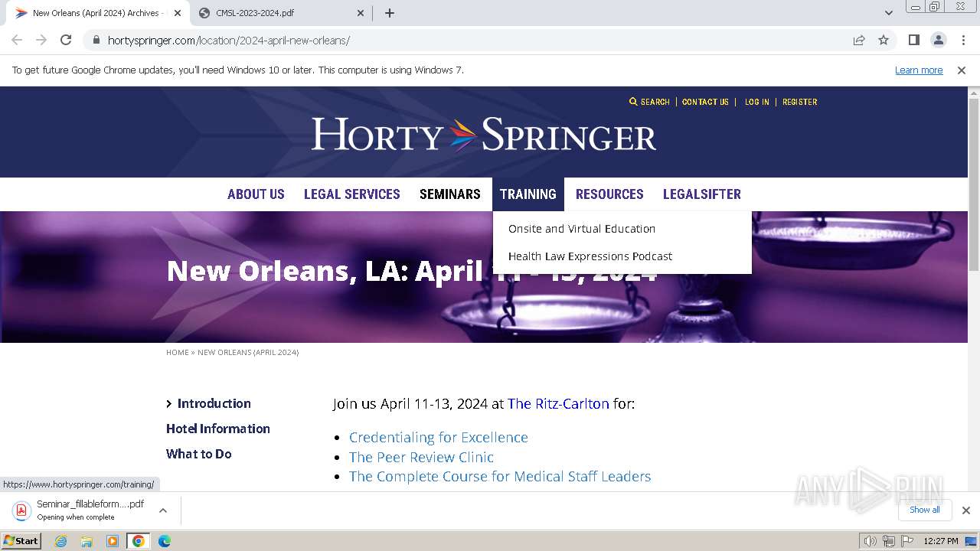Launch Microsoft Edge from taskbar
This screenshot has width=980, height=551.
coord(164,541)
